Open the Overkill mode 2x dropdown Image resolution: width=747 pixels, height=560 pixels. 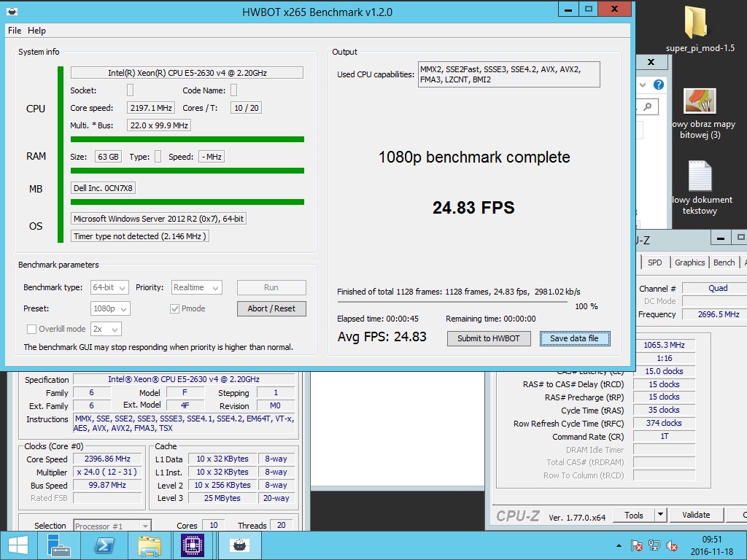point(107,329)
